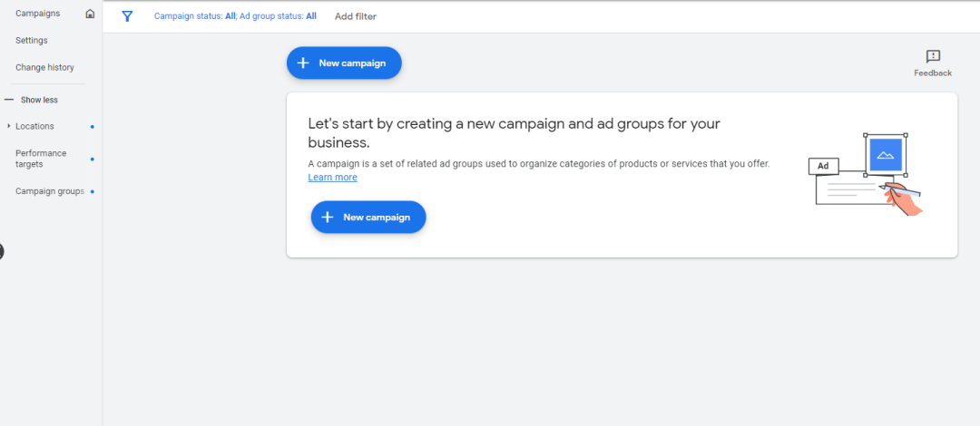The image size is (980, 426).
Task: Follow the Learn more link
Action: click(332, 178)
